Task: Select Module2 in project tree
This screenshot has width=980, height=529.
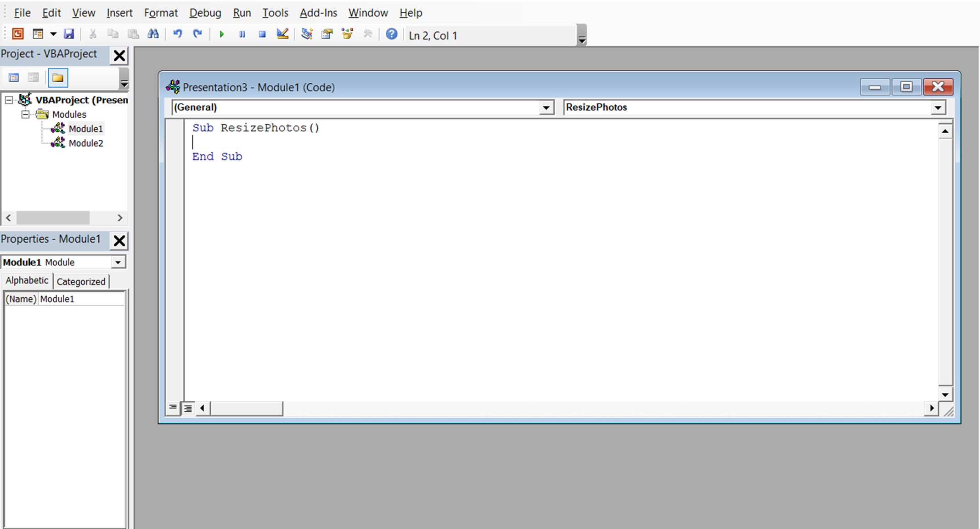Action: 83,142
